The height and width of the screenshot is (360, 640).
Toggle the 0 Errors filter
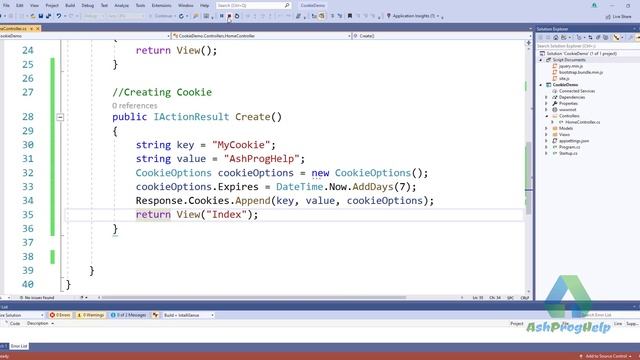pos(60,315)
